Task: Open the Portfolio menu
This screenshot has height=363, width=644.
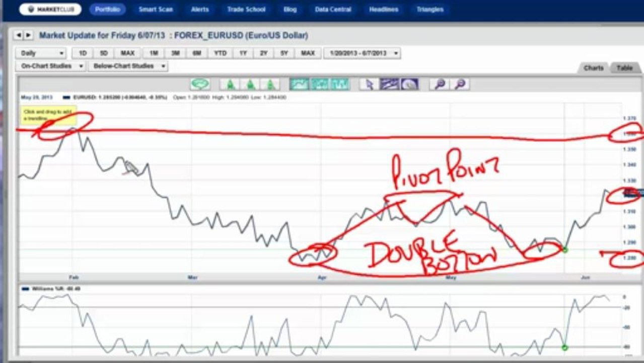Action: point(108,9)
